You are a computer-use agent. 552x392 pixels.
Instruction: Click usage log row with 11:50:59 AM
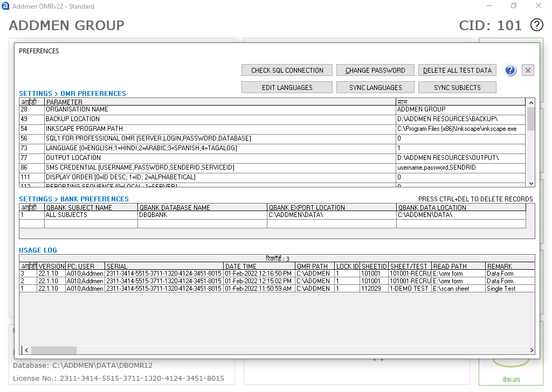[277, 289]
